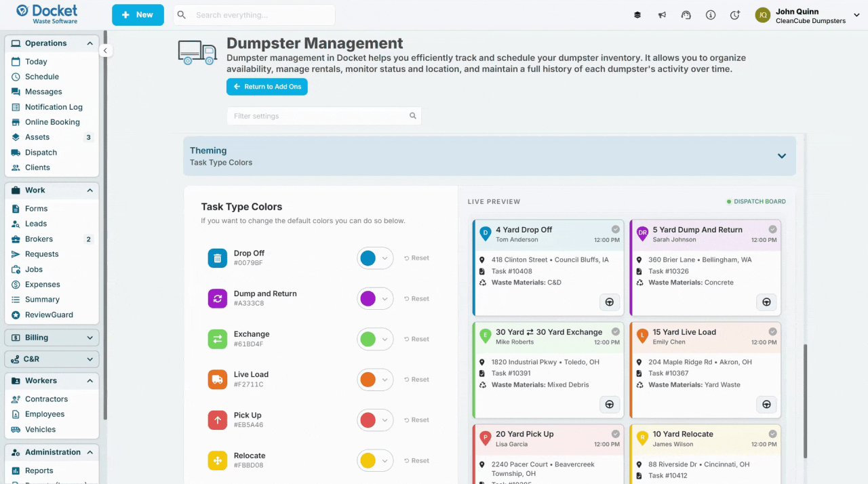Viewport: 868px width, 484px height.
Task: Toggle check mark on 4 Yard Drop Off card
Action: pos(615,229)
